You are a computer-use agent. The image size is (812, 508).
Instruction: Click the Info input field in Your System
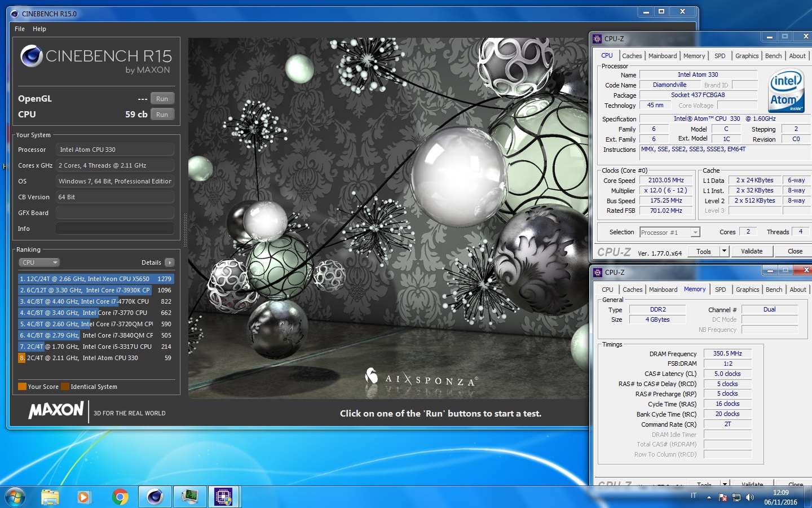115,229
